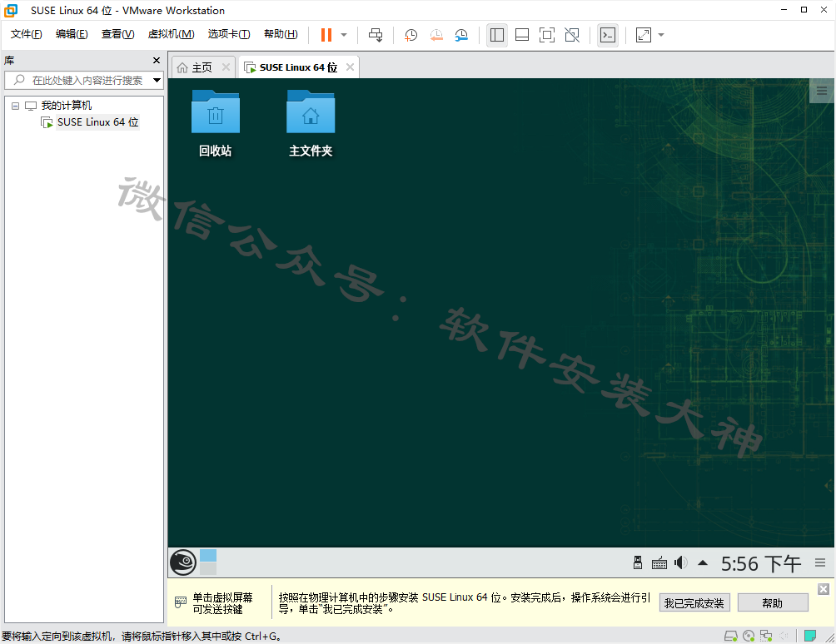Open the 虚拟机(M) menu
The width and height of the screenshot is (836, 644).
[172, 34]
